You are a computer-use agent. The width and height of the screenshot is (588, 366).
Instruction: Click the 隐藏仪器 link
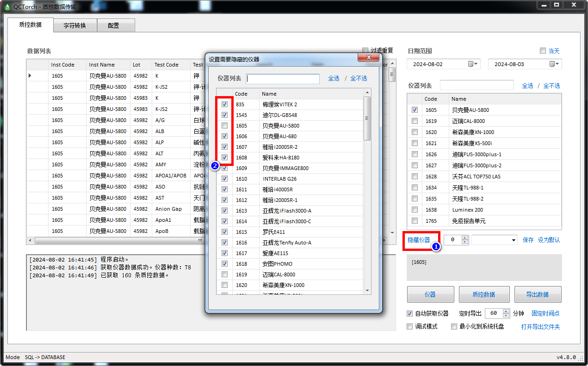(418, 240)
